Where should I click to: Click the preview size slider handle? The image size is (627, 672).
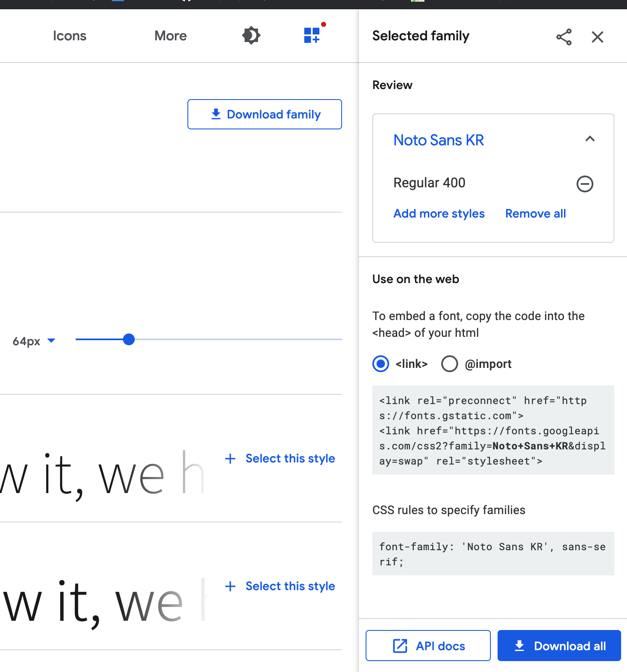[x=129, y=339]
